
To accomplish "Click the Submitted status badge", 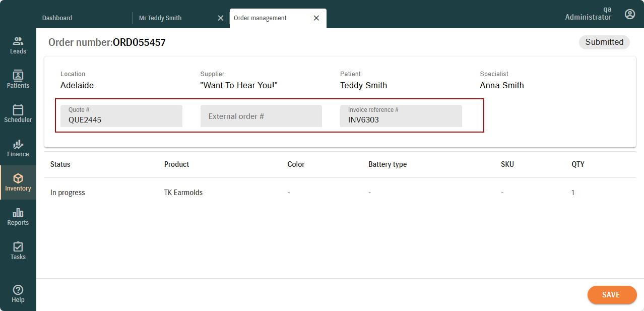I will pyautogui.click(x=604, y=42).
